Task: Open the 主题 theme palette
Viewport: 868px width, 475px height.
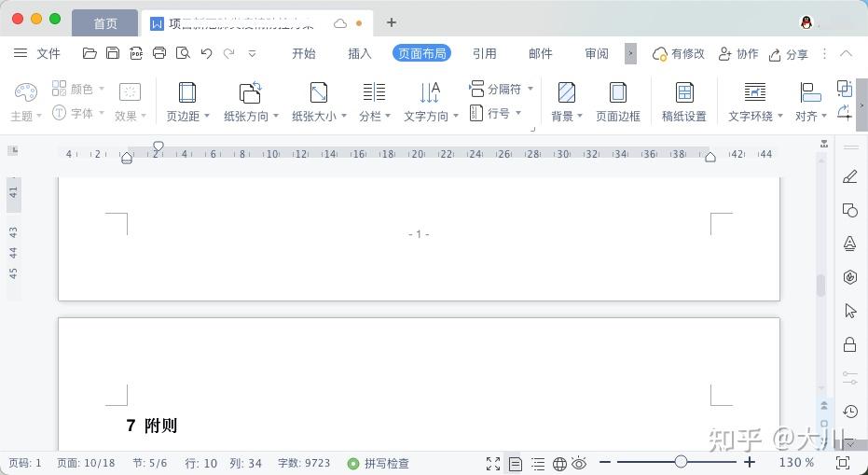Action: (25, 102)
